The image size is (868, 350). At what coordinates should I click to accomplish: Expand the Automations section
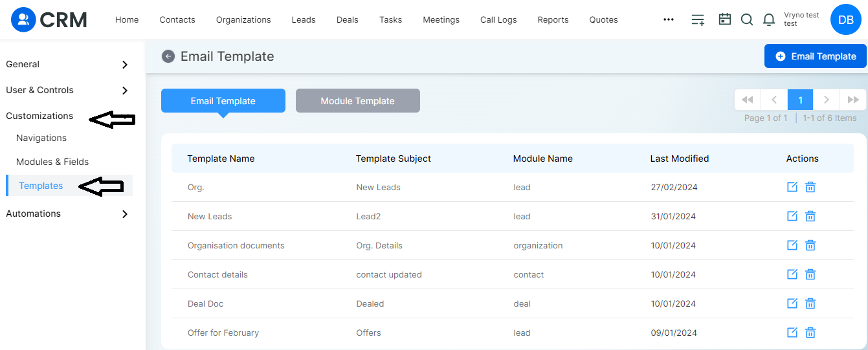(67, 213)
